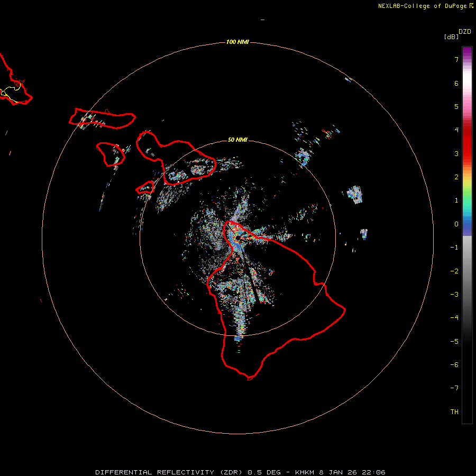The width and height of the screenshot is (476, 476).
Task: Click the -6 value on color scale
Action: click(x=454, y=365)
